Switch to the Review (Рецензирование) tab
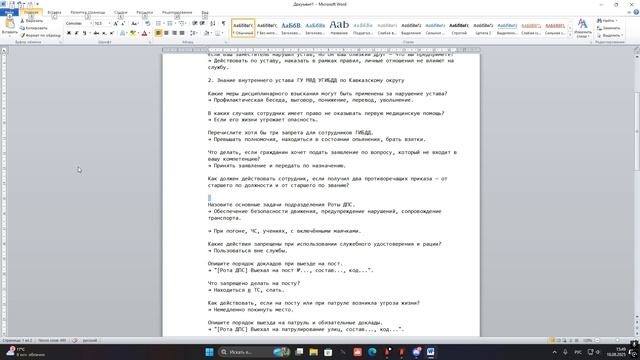The width and height of the screenshot is (640, 360). click(x=177, y=12)
